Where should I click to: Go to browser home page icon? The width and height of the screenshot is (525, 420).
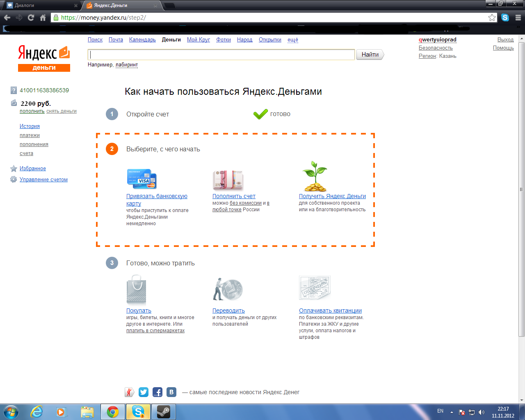tap(43, 18)
